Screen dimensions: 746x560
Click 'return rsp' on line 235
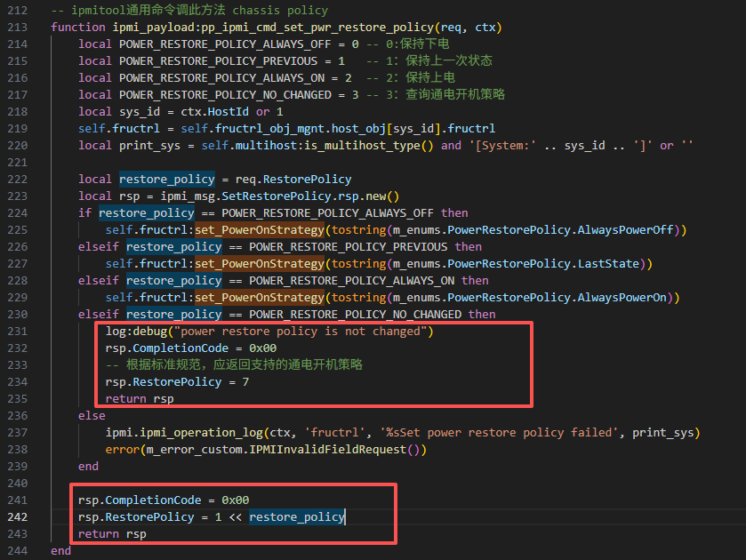[x=140, y=399]
